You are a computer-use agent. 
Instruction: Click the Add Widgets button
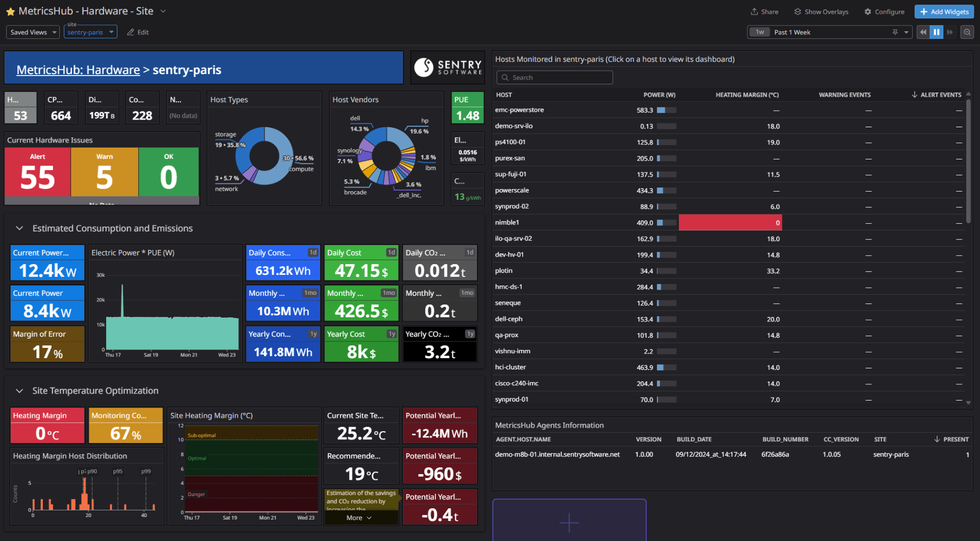(x=944, y=12)
